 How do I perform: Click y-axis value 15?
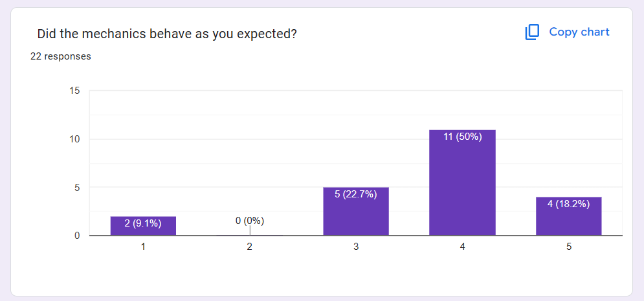tap(74, 91)
